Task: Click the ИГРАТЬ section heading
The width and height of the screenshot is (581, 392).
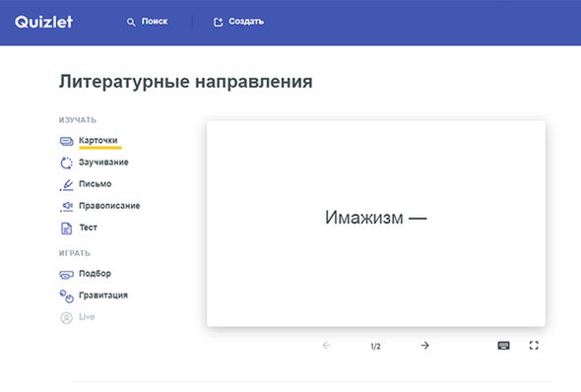Action: 75,253
